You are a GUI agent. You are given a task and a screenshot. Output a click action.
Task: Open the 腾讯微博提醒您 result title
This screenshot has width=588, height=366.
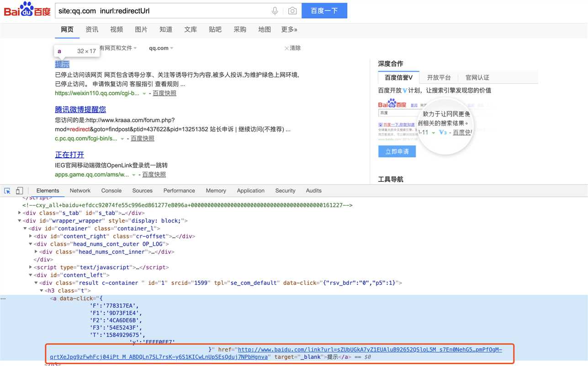(x=80, y=109)
